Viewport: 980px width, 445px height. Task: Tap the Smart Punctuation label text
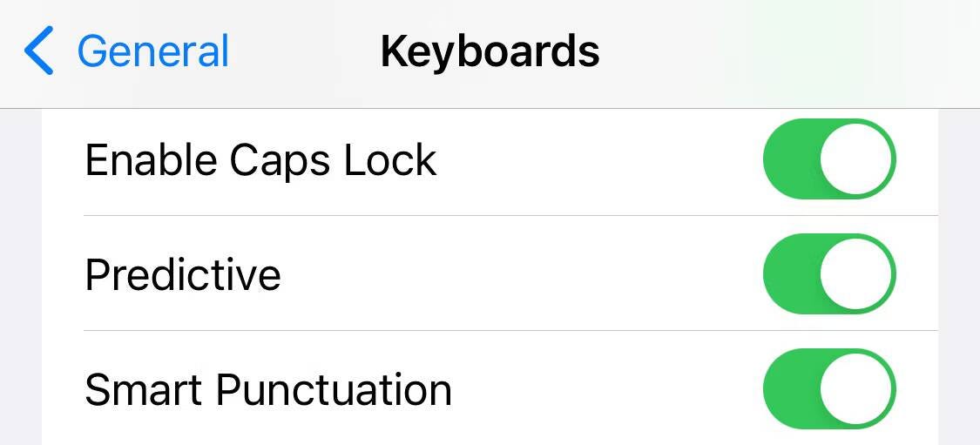(x=268, y=390)
